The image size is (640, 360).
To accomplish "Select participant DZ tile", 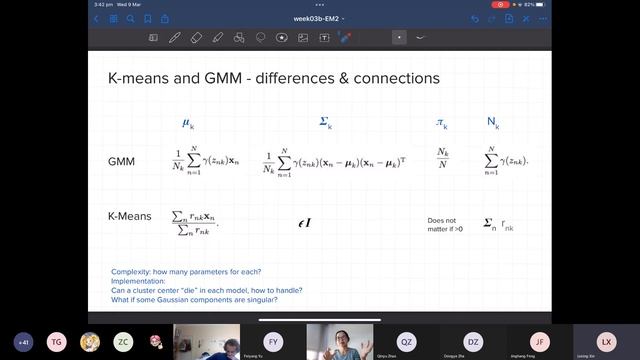I will click(x=473, y=342).
